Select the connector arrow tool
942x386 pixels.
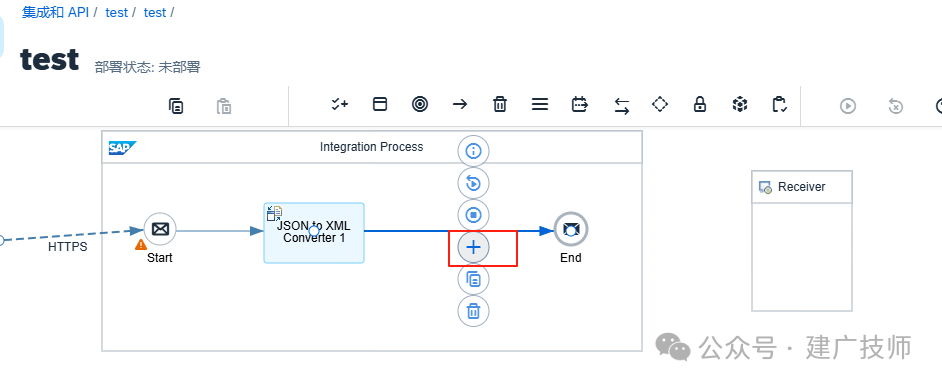[x=460, y=104]
